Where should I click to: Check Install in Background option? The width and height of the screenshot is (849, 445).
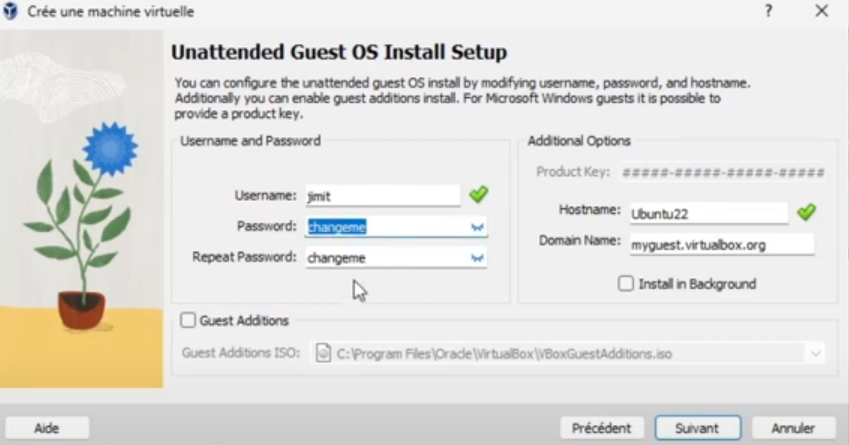(626, 284)
